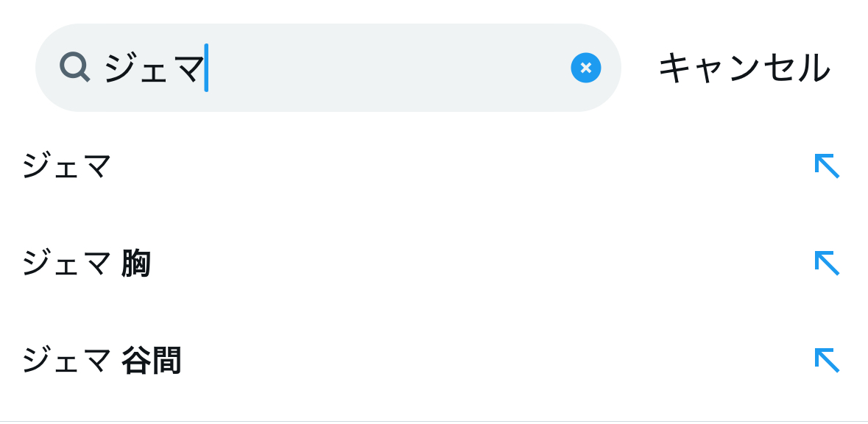Erase the query using the blue circle button
Image resolution: width=868 pixels, height=424 pixels.
[585, 68]
